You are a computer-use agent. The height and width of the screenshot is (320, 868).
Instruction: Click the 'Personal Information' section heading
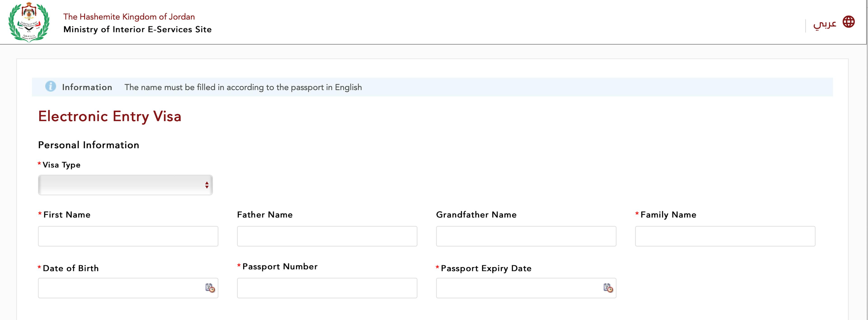89,145
